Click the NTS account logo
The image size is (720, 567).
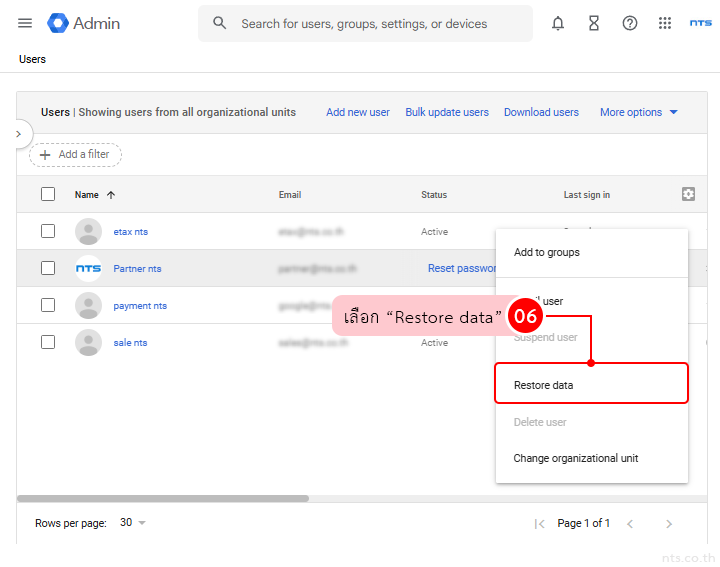(x=700, y=23)
